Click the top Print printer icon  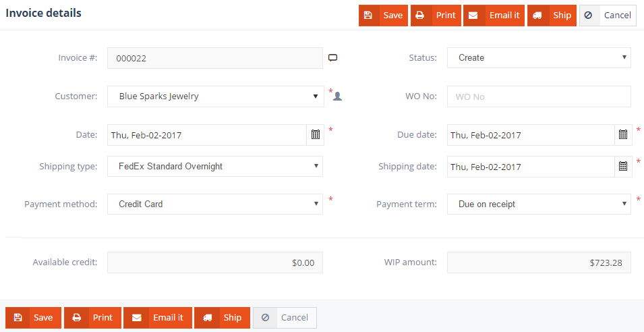click(419, 16)
